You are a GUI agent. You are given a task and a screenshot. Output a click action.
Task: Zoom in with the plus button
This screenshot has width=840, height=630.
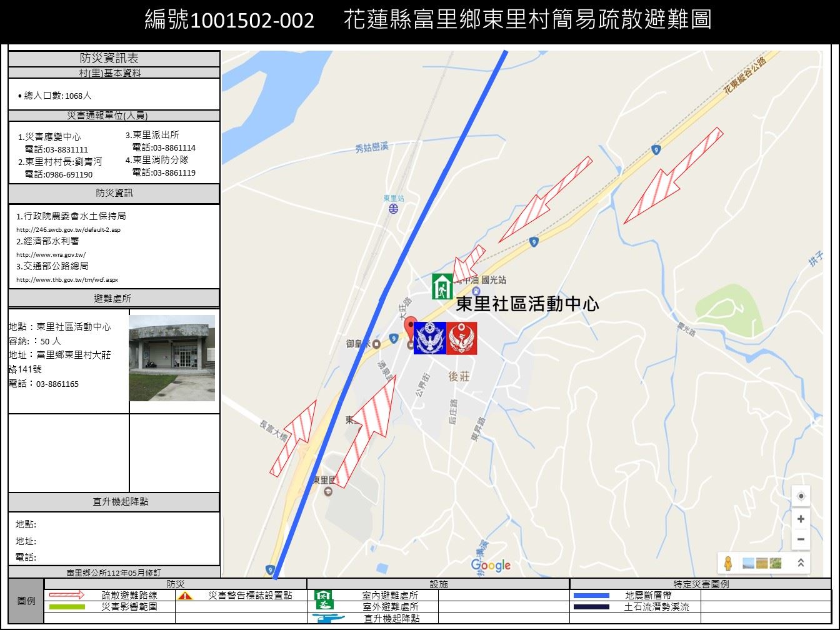[x=801, y=519]
